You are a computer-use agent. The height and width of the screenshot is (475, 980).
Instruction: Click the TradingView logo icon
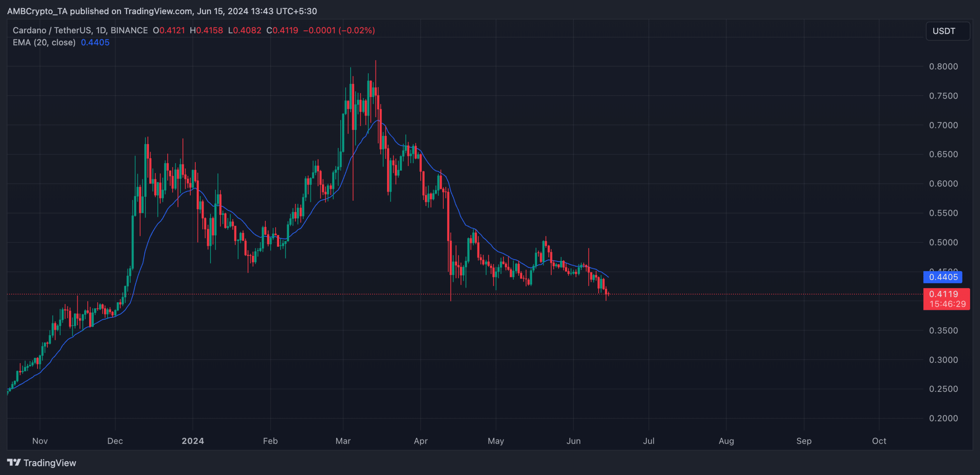(x=14, y=462)
